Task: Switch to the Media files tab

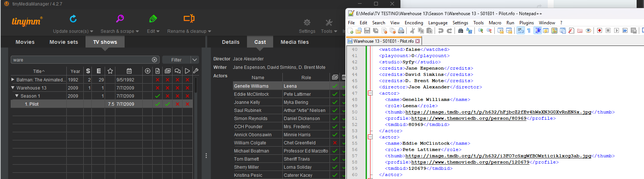Action: pyautogui.click(x=295, y=42)
